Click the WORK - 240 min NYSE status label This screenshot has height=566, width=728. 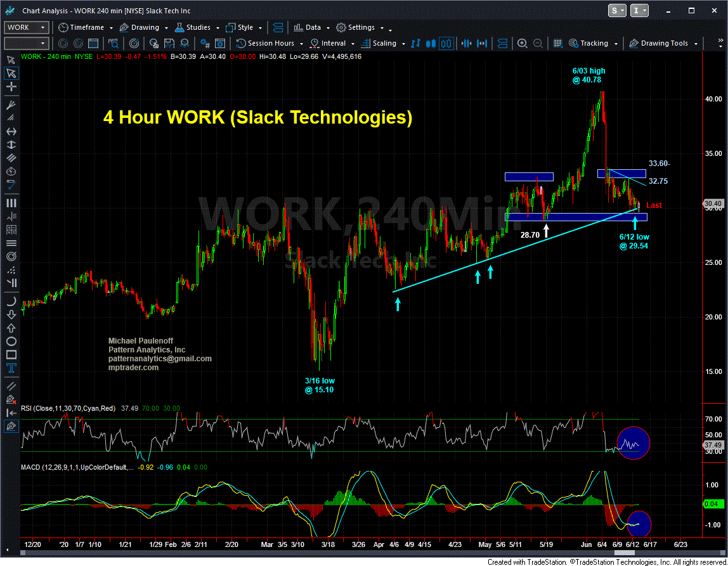click(x=56, y=56)
